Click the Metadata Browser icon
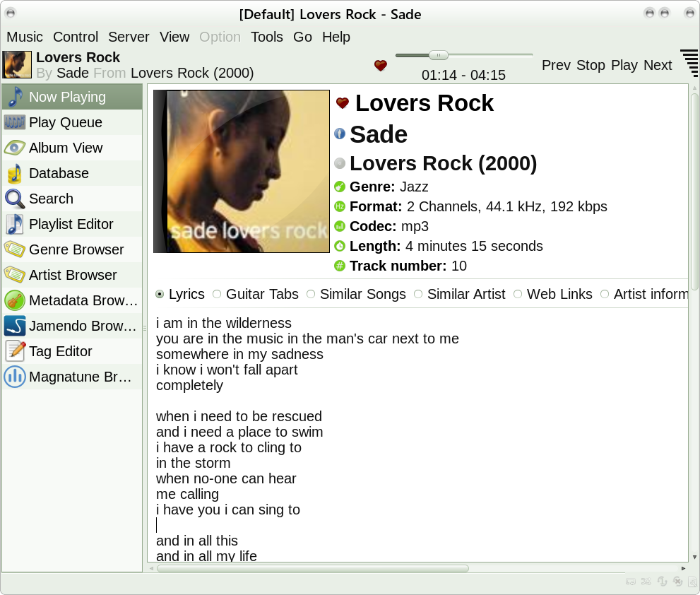 point(15,300)
